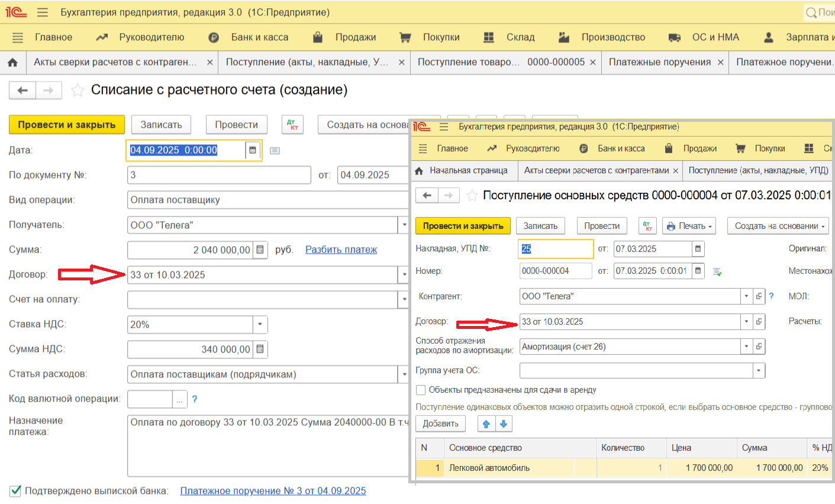The image size is (835, 504).
Task: Enable Объекты предназначены для сдачи в аренду
Action: [x=421, y=390]
